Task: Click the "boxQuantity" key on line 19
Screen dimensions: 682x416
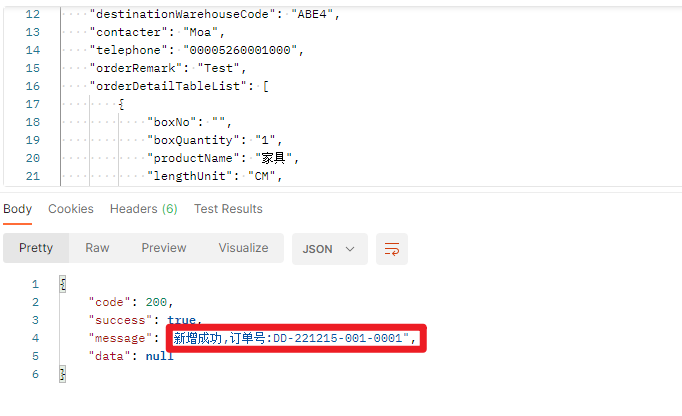Action: coord(194,140)
